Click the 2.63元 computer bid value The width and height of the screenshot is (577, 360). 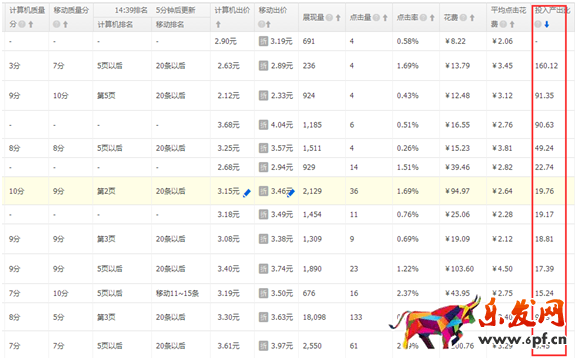(x=229, y=66)
